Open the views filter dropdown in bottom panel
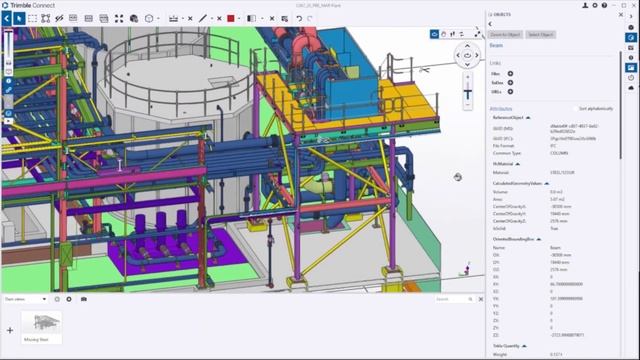Viewport: 640px width, 360px height. pyautogui.click(x=25, y=299)
